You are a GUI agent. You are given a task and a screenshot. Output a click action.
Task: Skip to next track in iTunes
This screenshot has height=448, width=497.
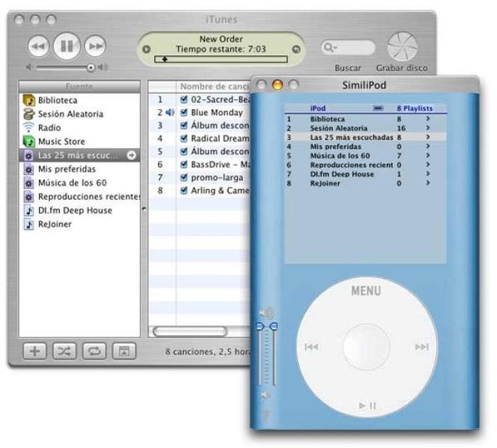point(95,46)
